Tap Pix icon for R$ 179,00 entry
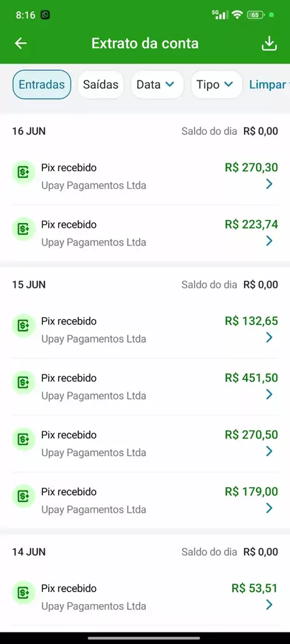This screenshot has width=290, height=644. coord(24,497)
